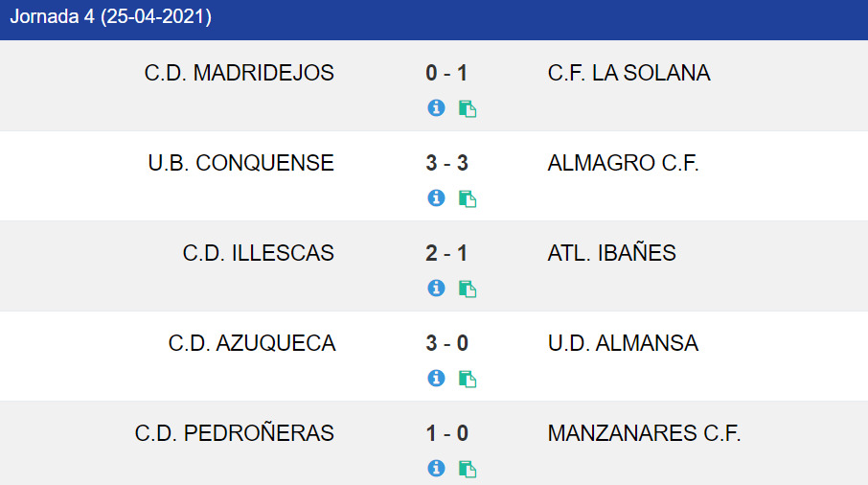The height and width of the screenshot is (485, 868).
Task: Click info icon for Azuqueca vs Almansa
Action: pyautogui.click(x=436, y=379)
